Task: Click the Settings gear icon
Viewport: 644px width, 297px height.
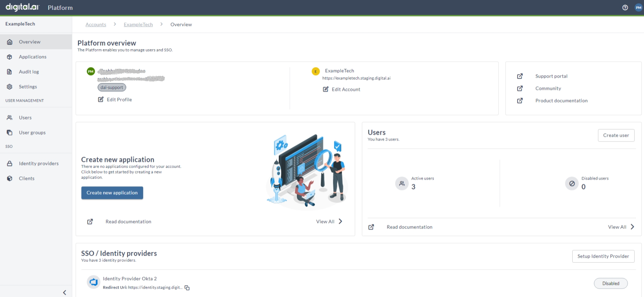Action: coord(10,87)
